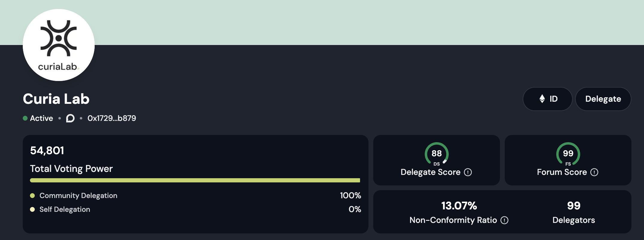Click the green Active status dot
The image size is (644, 240).
(25, 118)
